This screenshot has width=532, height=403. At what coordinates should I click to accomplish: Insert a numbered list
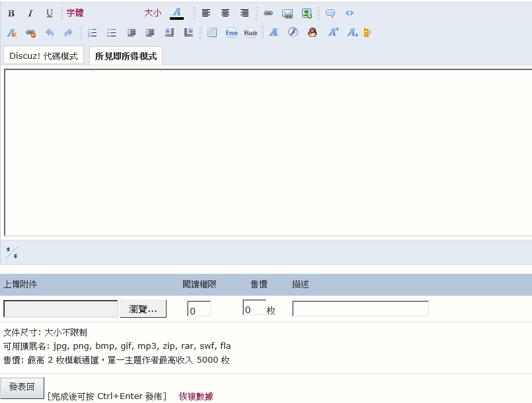pyautogui.click(x=93, y=32)
